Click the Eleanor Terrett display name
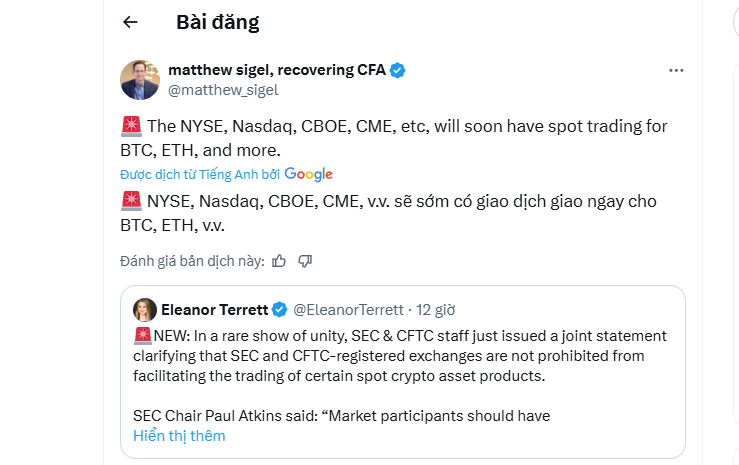Viewport: 739px width, 465px height. tap(216, 309)
